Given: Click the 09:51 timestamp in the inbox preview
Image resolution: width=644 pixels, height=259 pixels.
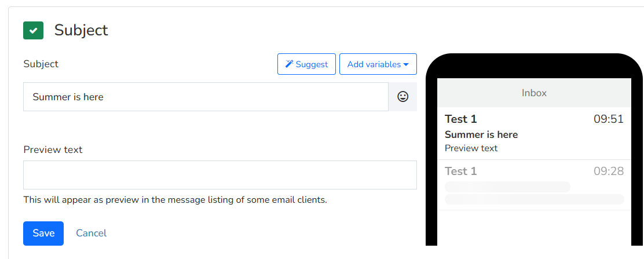Looking at the screenshot, I should 609,119.
